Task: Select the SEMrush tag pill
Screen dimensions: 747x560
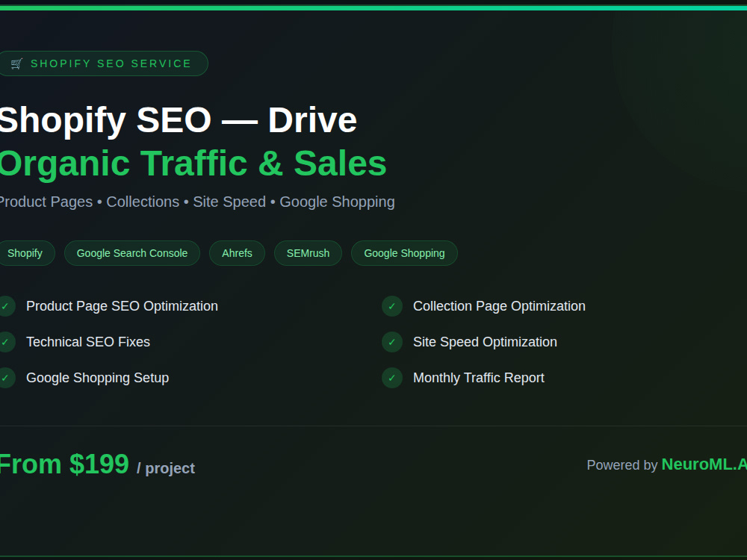Action: pyautogui.click(x=308, y=253)
